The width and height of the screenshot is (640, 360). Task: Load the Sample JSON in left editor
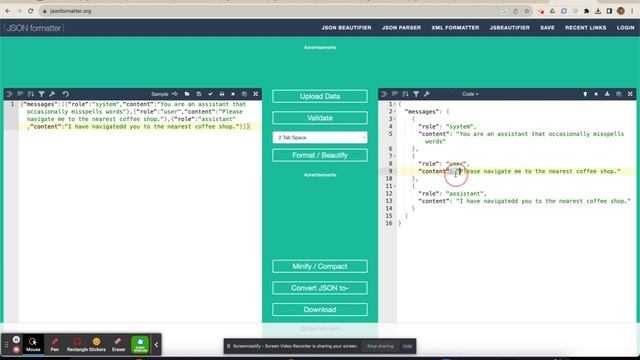(x=160, y=94)
